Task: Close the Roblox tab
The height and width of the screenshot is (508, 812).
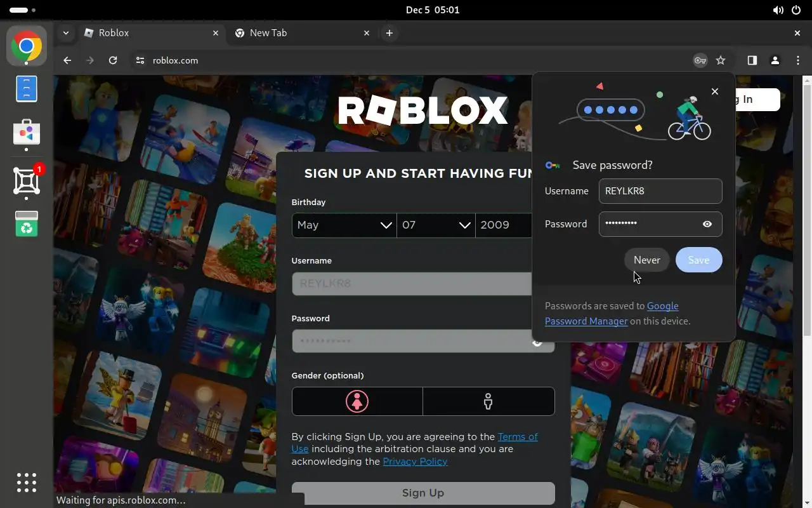Action: [x=216, y=33]
